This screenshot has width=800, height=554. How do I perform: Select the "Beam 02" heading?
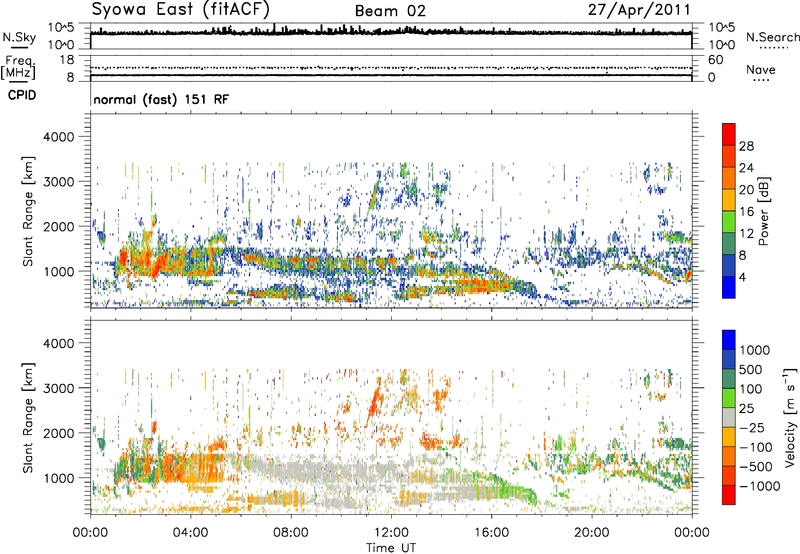(390, 11)
